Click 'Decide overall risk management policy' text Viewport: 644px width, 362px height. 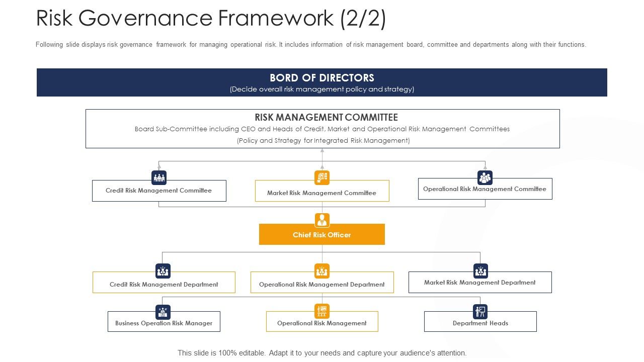pyautogui.click(x=322, y=89)
